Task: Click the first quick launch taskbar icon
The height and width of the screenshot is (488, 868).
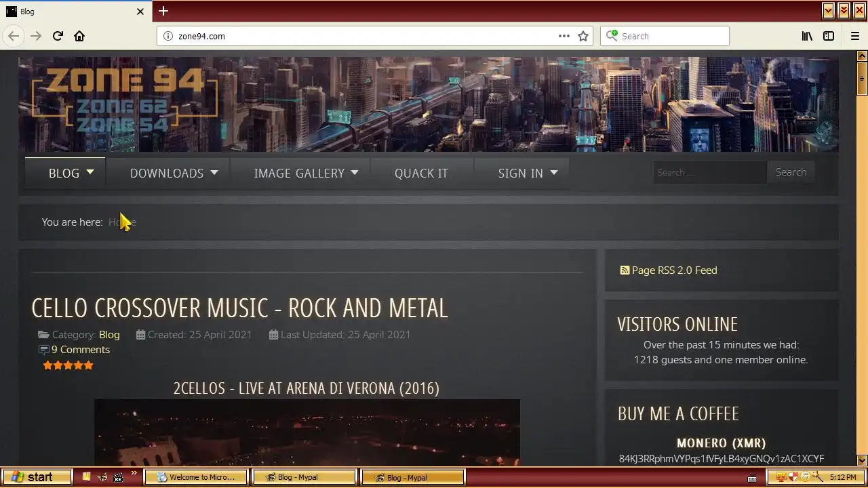Action: click(x=86, y=477)
